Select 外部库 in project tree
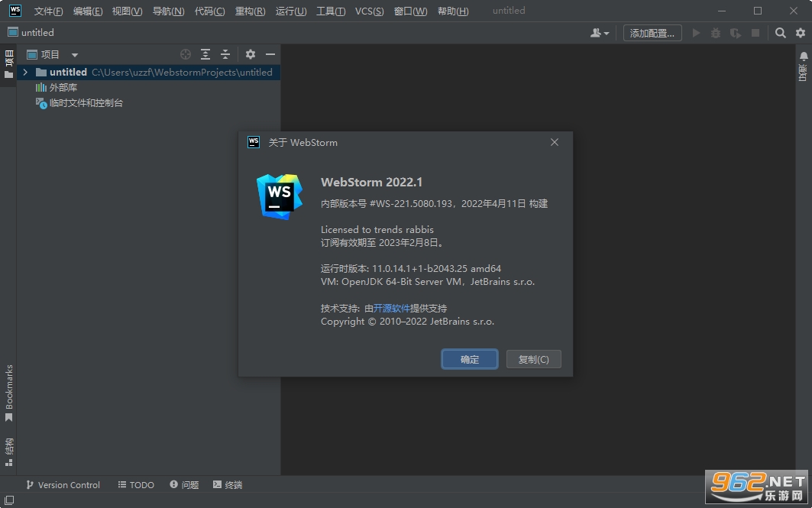 56,88
